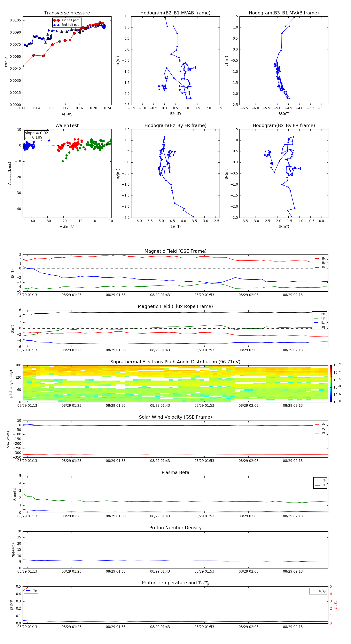Click the 'Transverse pressure' plot title
The image size is (351, 644).
pyautogui.click(x=67, y=13)
